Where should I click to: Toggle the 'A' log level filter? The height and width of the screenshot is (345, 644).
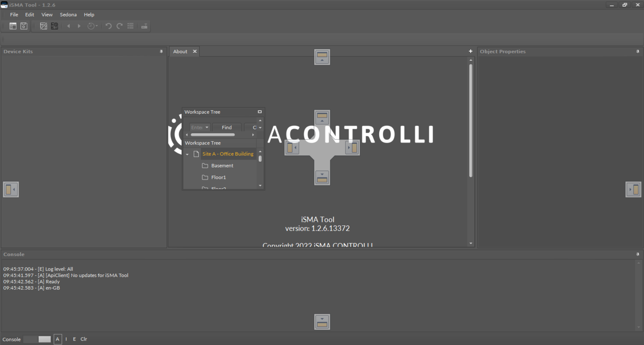[x=57, y=339]
